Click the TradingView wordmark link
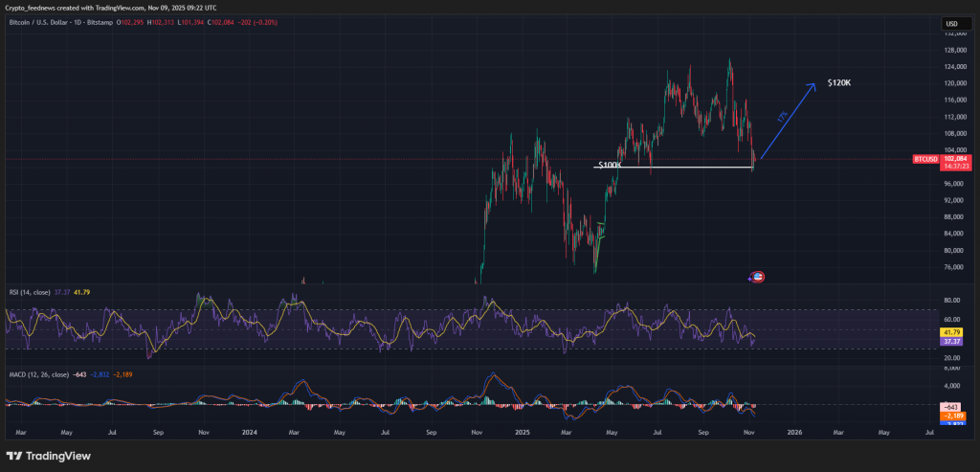980x472 pixels. [x=56, y=456]
